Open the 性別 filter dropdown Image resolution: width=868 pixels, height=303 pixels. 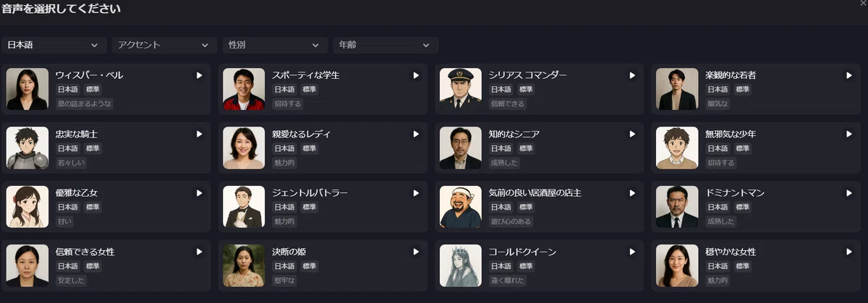point(276,45)
